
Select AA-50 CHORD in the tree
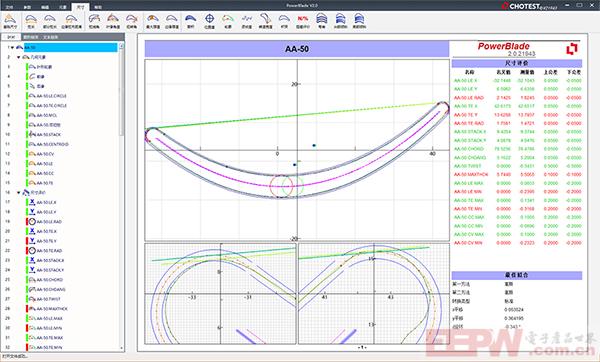(50, 280)
